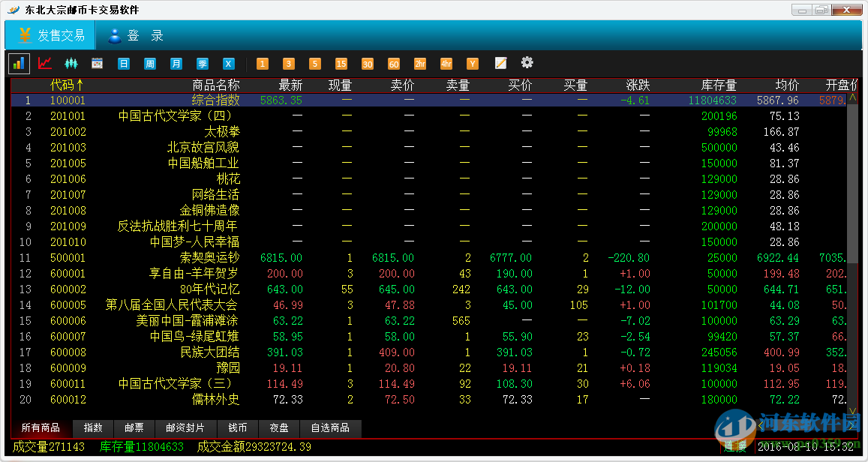The height and width of the screenshot is (462, 868).
Task: Toggle the 4hr interval button
Action: coord(446,64)
